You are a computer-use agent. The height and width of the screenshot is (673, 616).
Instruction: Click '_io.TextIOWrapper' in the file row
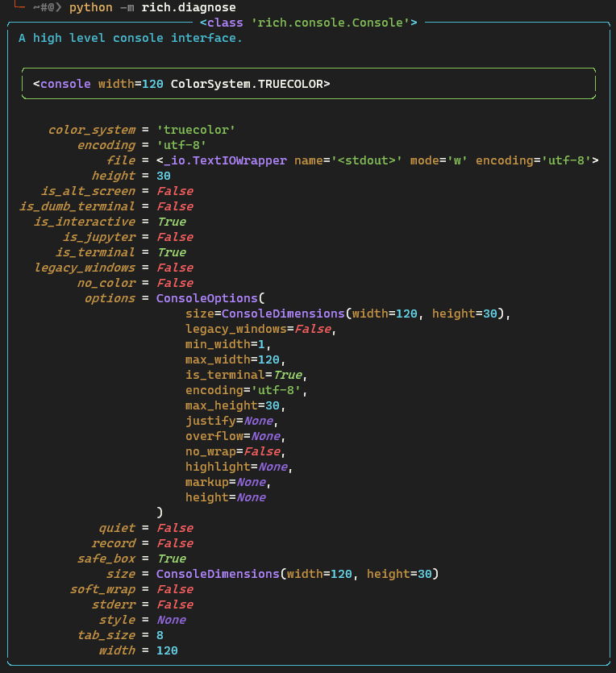pyautogui.click(x=225, y=160)
